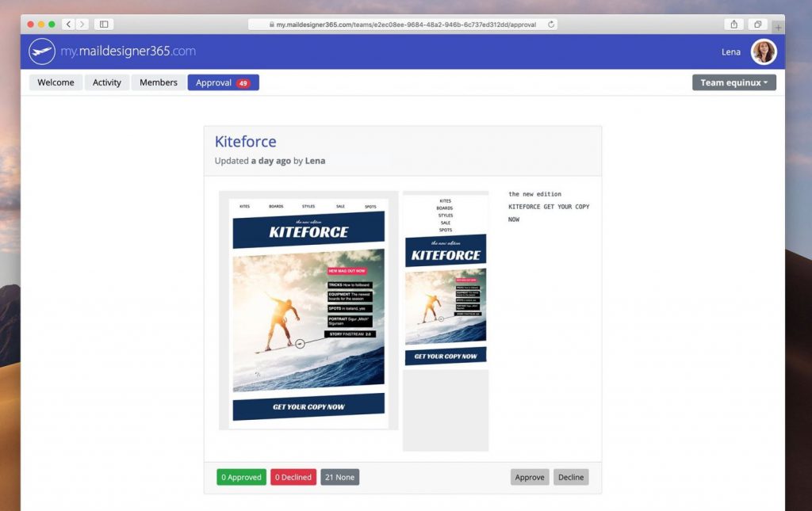Click the KITEFORCE banner in mobile preview
812x511 pixels.
[446, 251]
